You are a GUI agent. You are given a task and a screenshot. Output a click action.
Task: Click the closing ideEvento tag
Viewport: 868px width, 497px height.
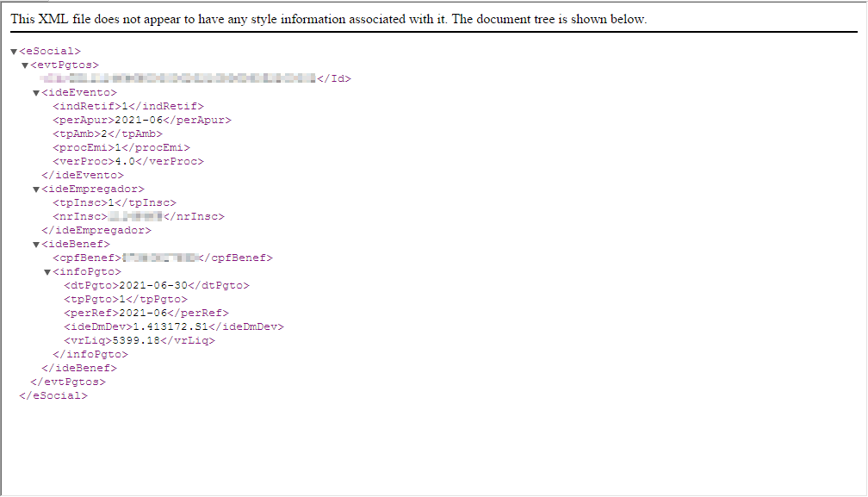click(x=83, y=176)
